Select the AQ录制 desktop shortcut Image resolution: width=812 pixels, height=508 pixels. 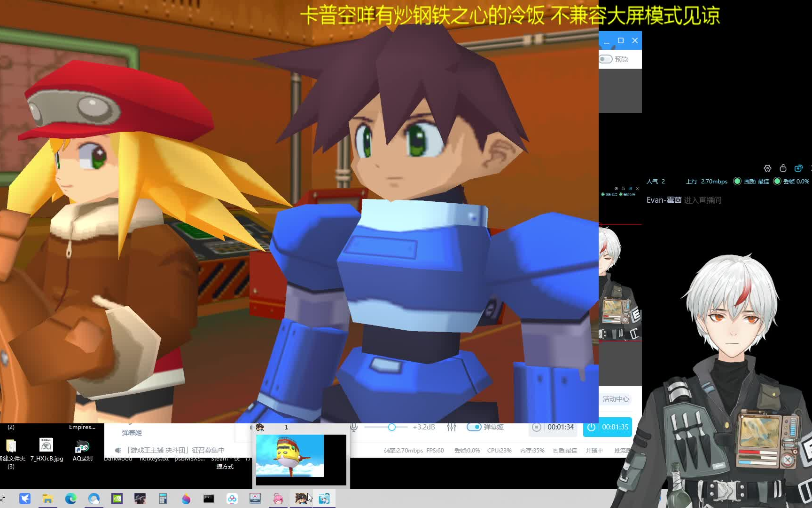[x=83, y=450]
